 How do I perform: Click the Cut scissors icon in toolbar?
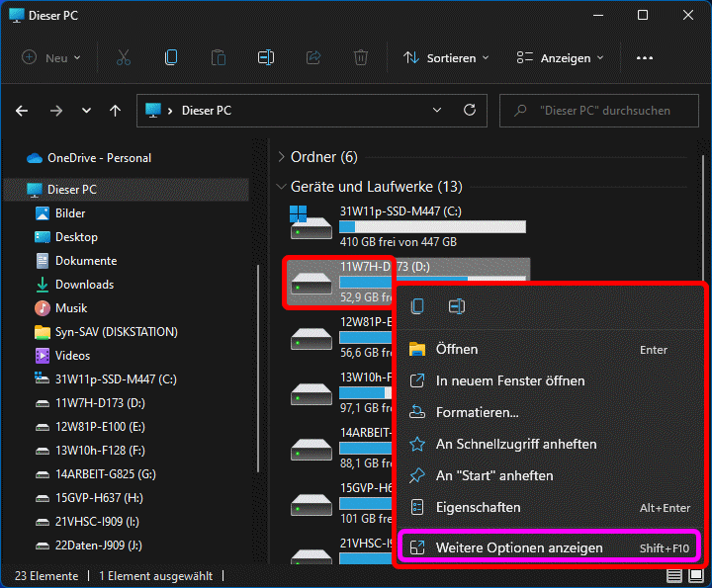click(123, 58)
